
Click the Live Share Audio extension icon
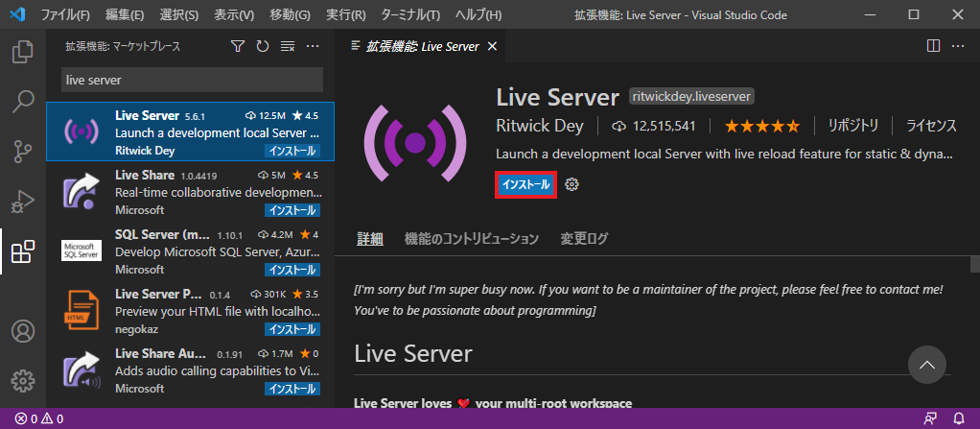click(x=82, y=369)
